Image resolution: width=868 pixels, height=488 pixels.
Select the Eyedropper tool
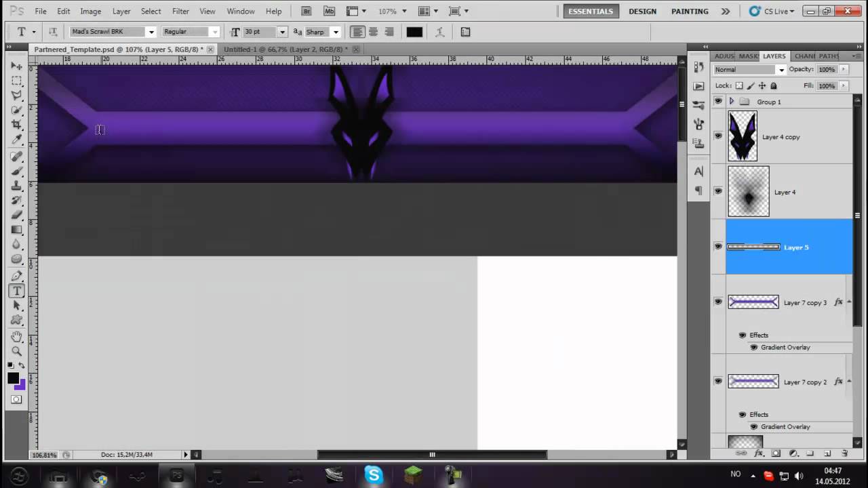tap(16, 140)
